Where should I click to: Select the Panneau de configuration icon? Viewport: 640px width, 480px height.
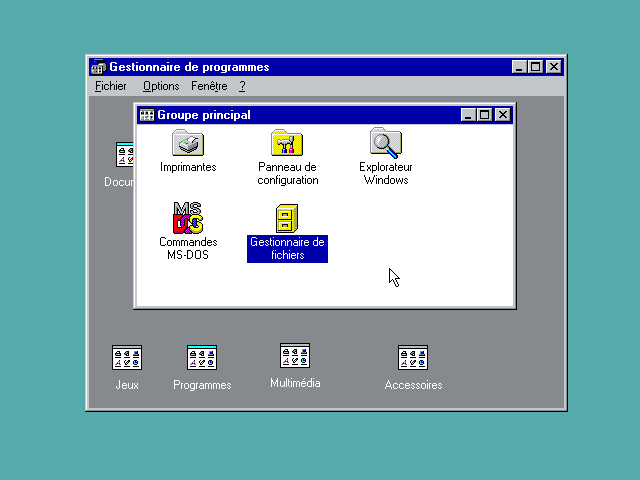click(x=287, y=142)
